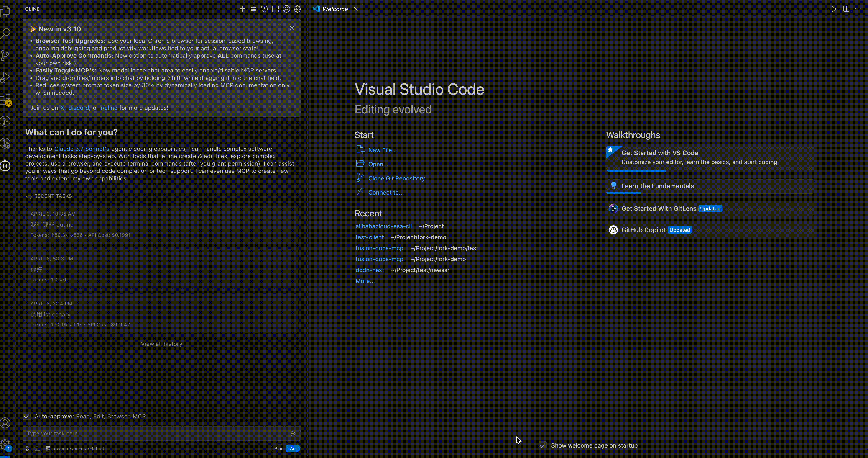
Task: Click the split editor icon
Action: coord(846,9)
